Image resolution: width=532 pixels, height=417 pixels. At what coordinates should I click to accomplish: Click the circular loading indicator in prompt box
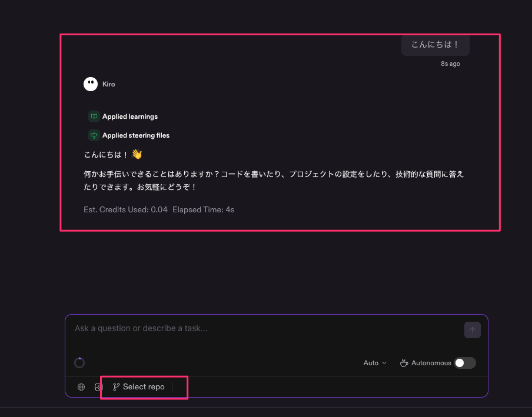79,363
